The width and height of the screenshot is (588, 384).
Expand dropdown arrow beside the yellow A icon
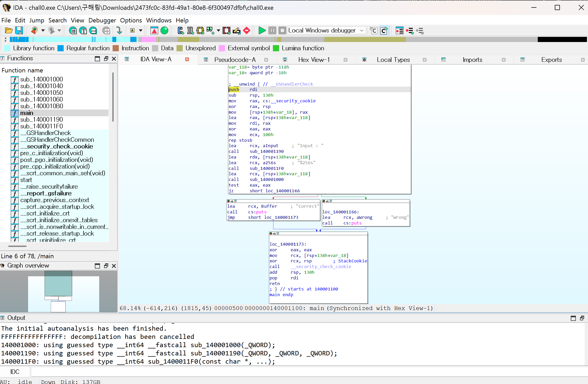(x=141, y=31)
